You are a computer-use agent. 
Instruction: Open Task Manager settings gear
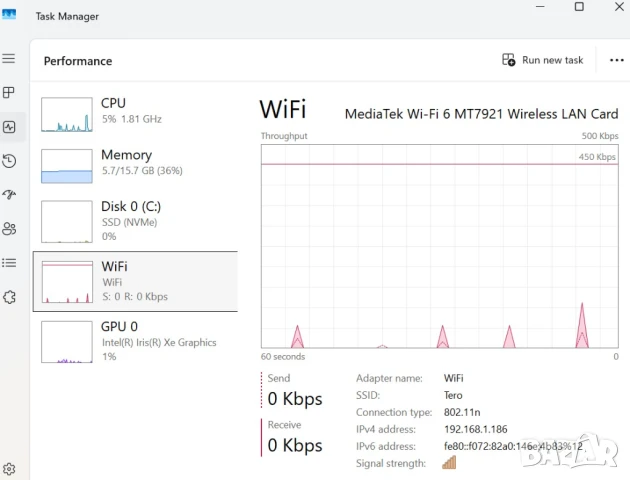pyautogui.click(x=9, y=469)
